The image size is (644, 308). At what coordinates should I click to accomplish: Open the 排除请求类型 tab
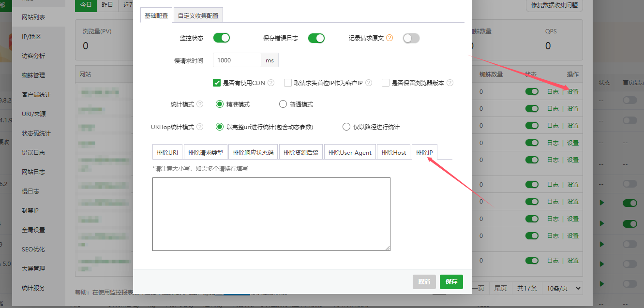pos(206,152)
